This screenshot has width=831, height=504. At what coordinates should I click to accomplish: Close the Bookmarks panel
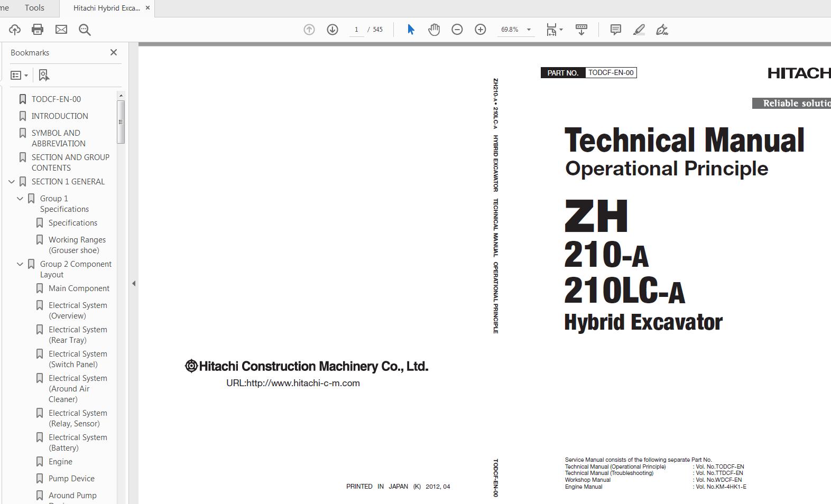[x=114, y=52]
